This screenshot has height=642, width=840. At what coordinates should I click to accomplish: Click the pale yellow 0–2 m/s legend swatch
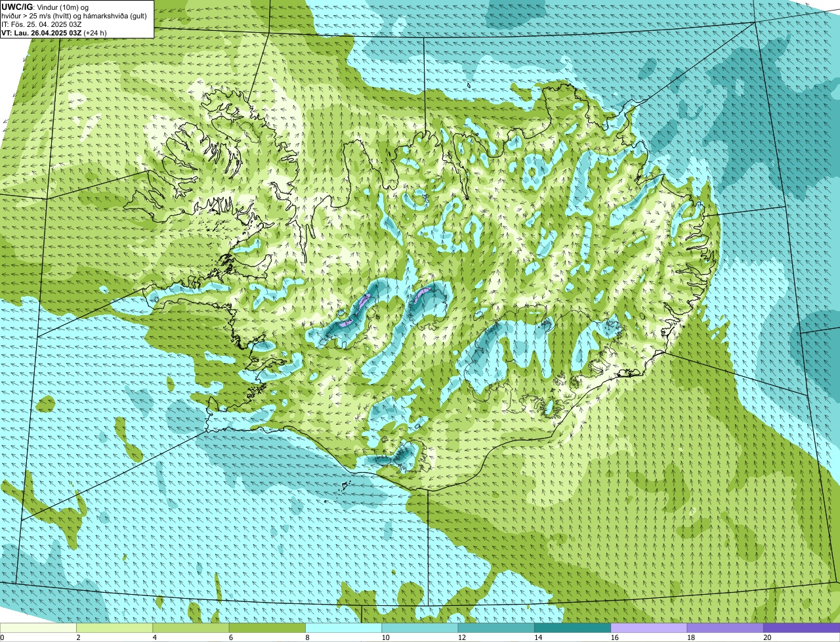coord(38,628)
